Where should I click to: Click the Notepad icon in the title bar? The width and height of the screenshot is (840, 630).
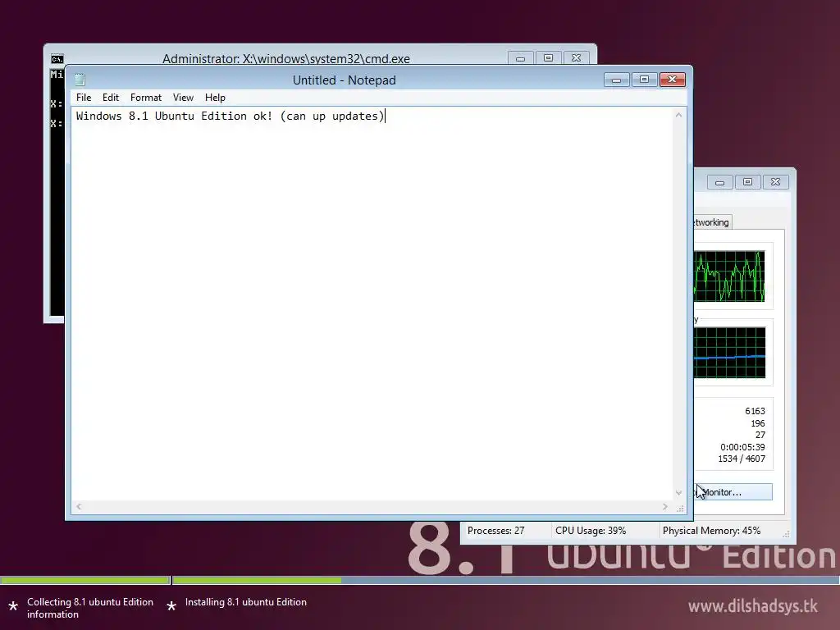tap(80, 80)
